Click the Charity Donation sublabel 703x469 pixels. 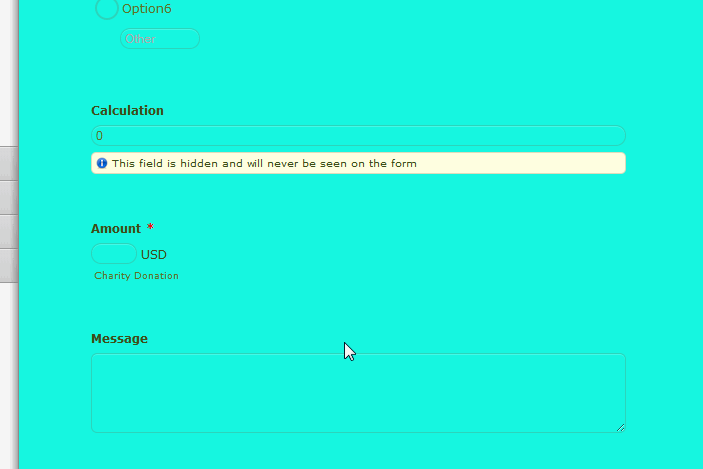tap(137, 276)
